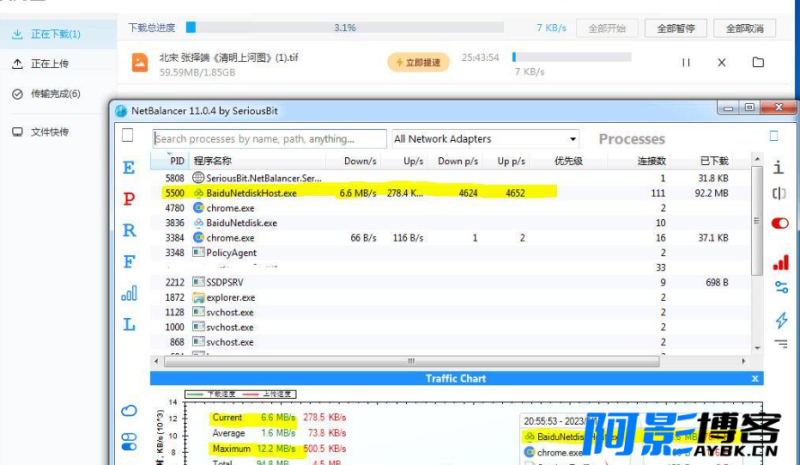800x465 pixels.
Task: Click the 立即提速 speed-up button
Action: pos(418,62)
